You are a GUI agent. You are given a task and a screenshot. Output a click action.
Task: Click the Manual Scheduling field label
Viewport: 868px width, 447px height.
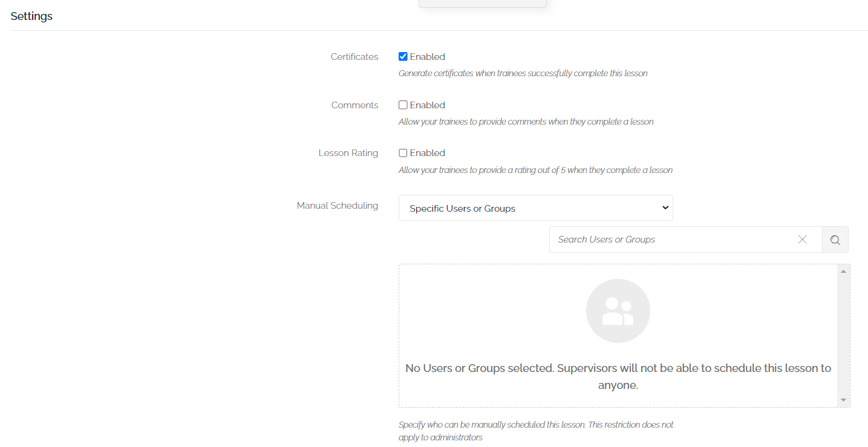tap(338, 206)
